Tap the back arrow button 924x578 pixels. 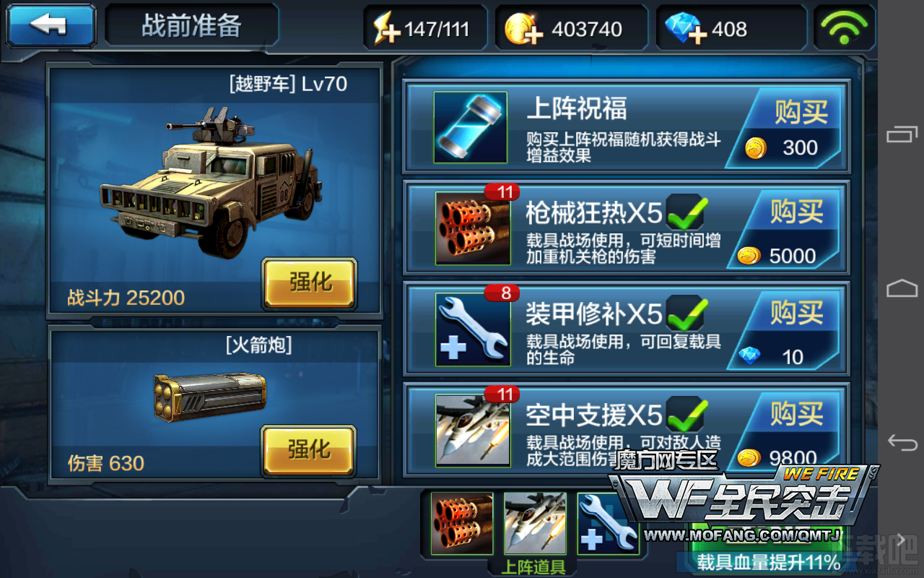(x=50, y=26)
